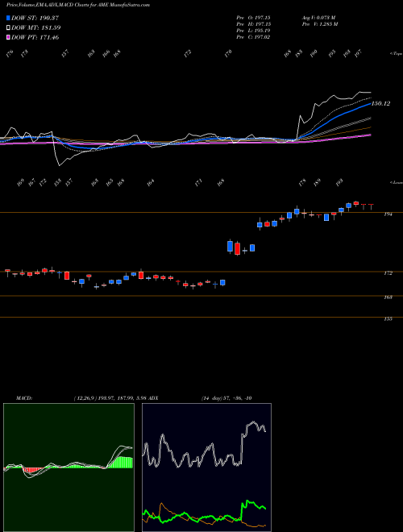Click the white DOW MT legend swatch
The image size is (403, 532).
coord(8,28)
